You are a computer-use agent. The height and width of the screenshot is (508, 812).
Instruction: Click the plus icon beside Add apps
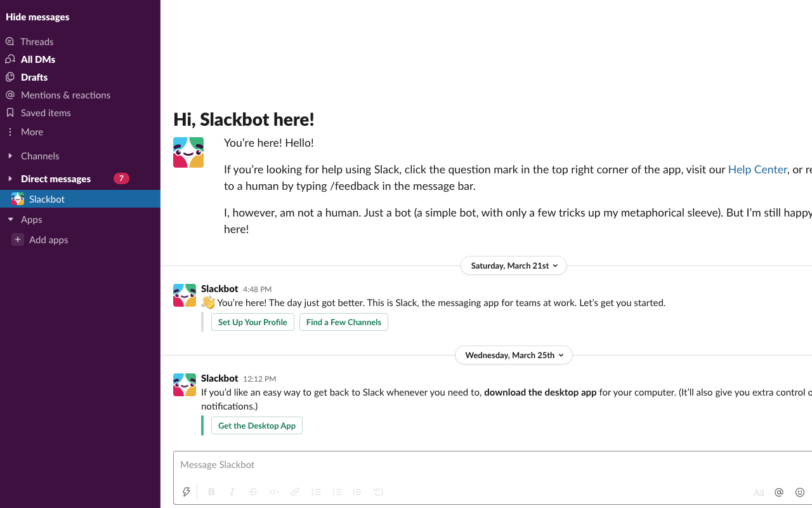(18, 239)
